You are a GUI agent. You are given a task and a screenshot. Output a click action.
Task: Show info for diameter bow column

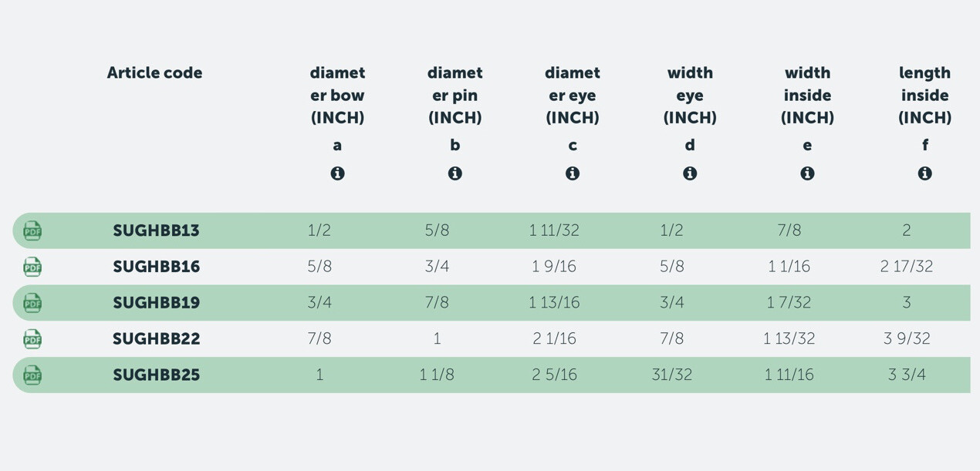(337, 173)
